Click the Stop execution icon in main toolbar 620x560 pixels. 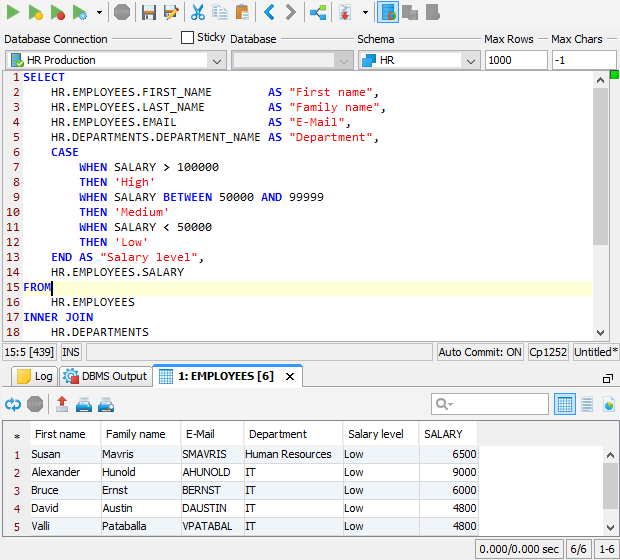[121, 13]
